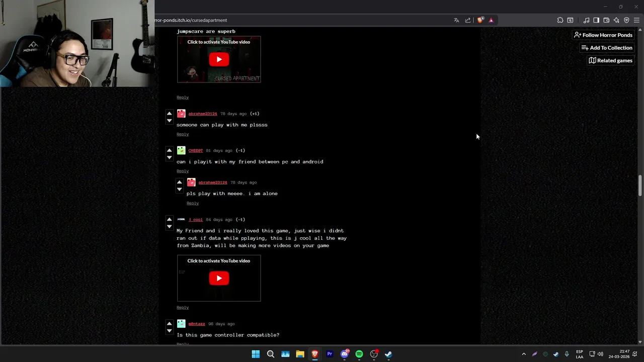Open Spotify from taskbar
Image resolution: width=644 pixels, height=362 pixels.
pos(359,354)
